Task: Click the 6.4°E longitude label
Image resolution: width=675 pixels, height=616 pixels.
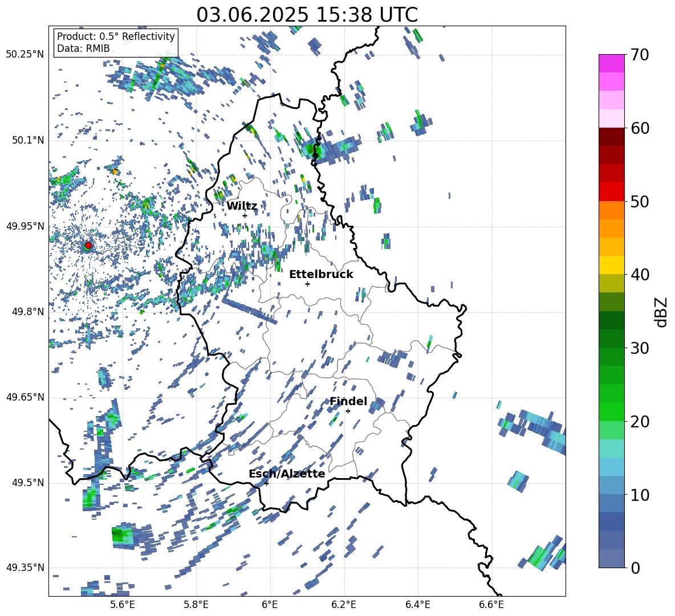Action: [x=417, y=605]
